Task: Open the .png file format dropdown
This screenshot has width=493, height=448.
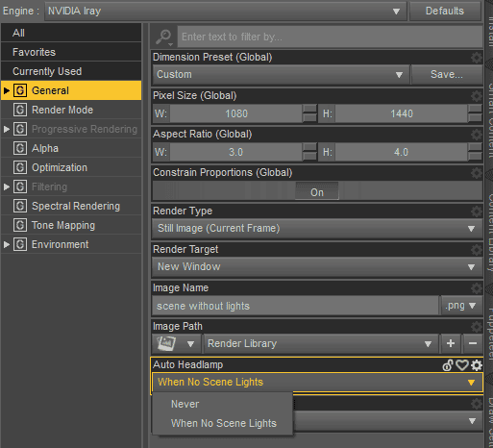Action: click(x=461, y=306)
